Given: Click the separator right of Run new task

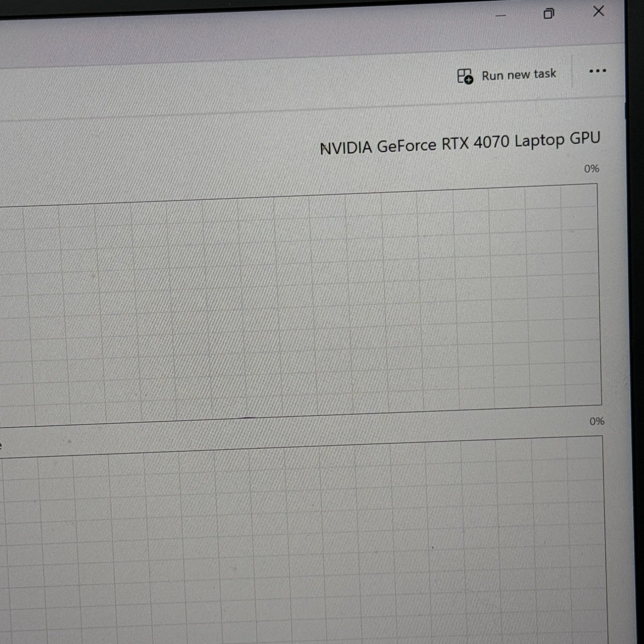Looking at the screenshot, I should [572, 73].
